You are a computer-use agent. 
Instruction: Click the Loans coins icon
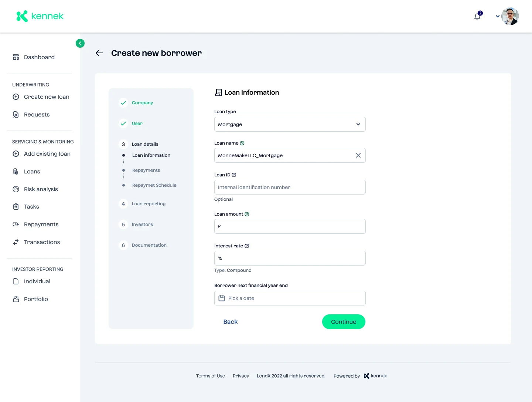click(16, 172)
